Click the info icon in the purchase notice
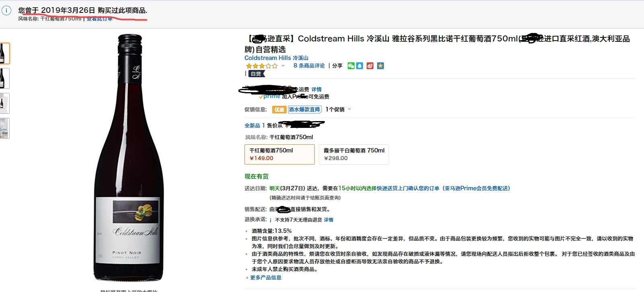Image resolution: width=644 pixels, height=292 pixels. click(x=6, y=11)
